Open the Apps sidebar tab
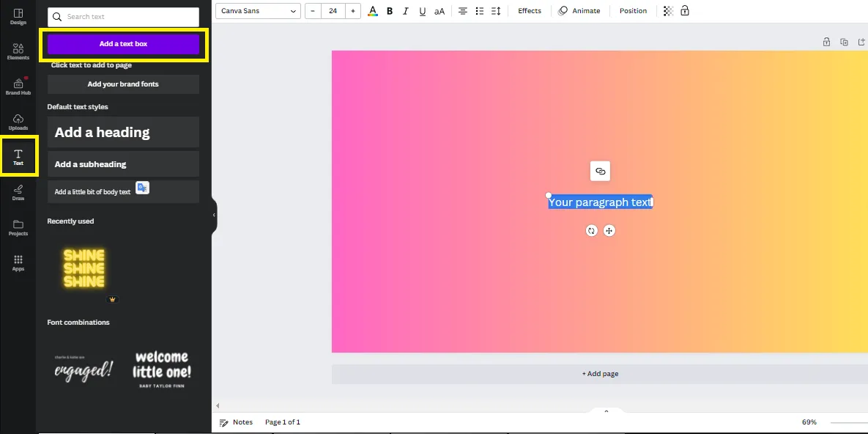The height and width of the screenshot is (434, 868). [x=18, y=262]
